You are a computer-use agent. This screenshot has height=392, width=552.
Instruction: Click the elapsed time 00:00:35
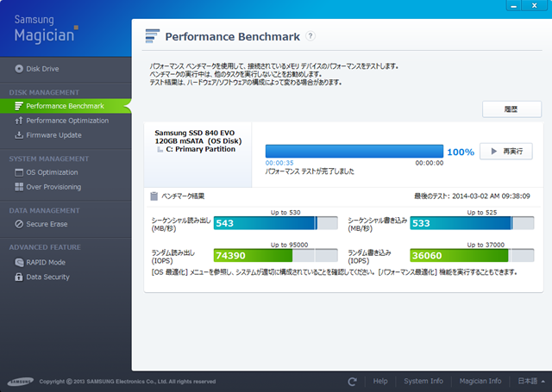(279, 163)
